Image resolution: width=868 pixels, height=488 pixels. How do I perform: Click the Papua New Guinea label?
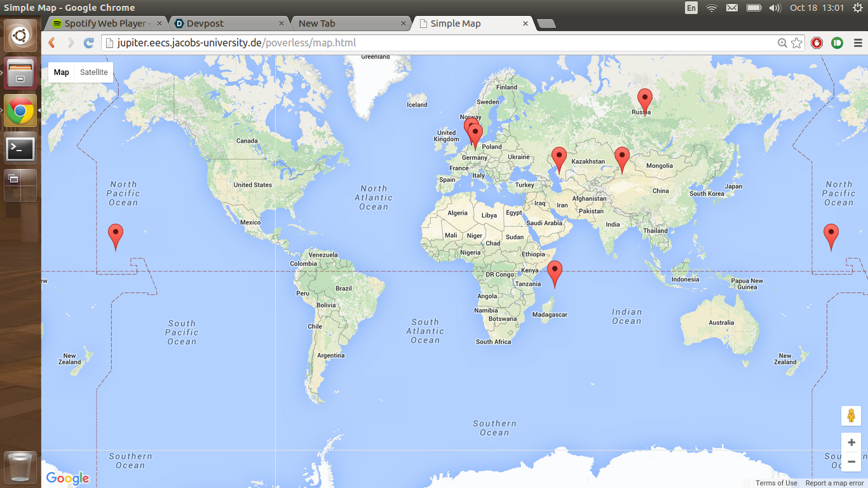point(747,284)
